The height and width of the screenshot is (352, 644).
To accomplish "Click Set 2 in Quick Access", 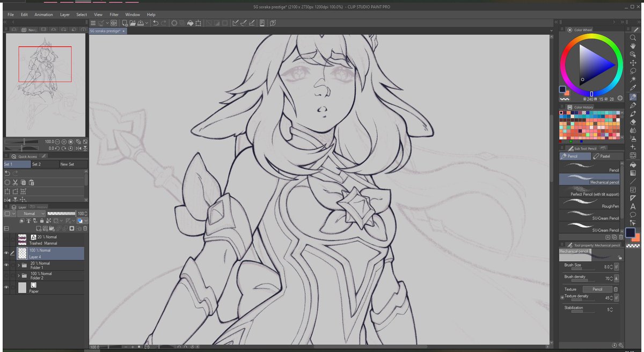I will click(45, 164).
